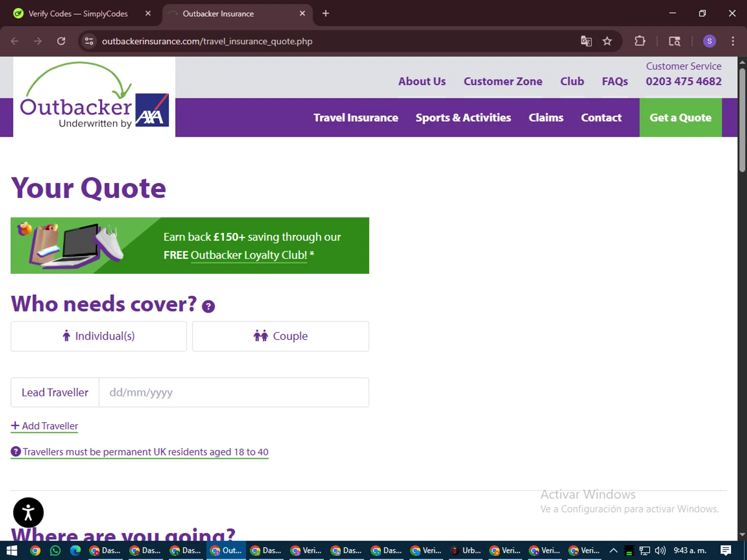
Task: Click Add Traveller link
Action: [44, 426]
